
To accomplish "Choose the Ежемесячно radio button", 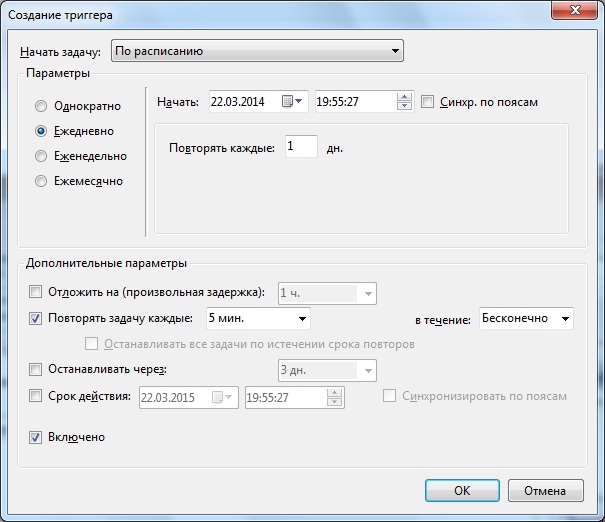I will pos(41,181).
